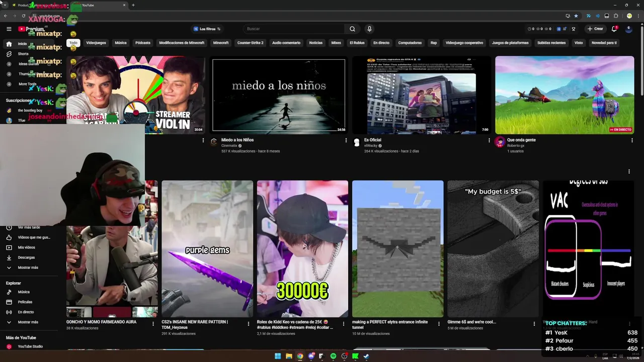Select the Counter-Strike 2 filter chip
Screen dimensions: 644x362
(x=250, y=43)
